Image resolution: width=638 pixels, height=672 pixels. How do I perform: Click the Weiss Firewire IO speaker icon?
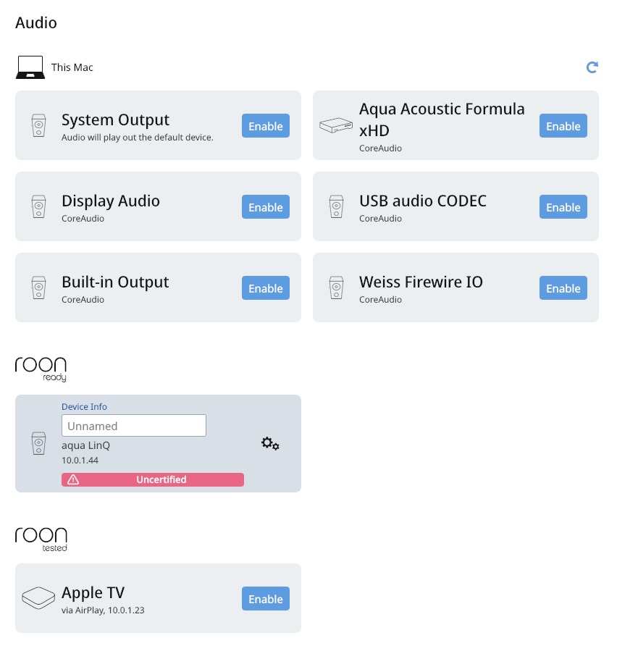coord(336,287)
